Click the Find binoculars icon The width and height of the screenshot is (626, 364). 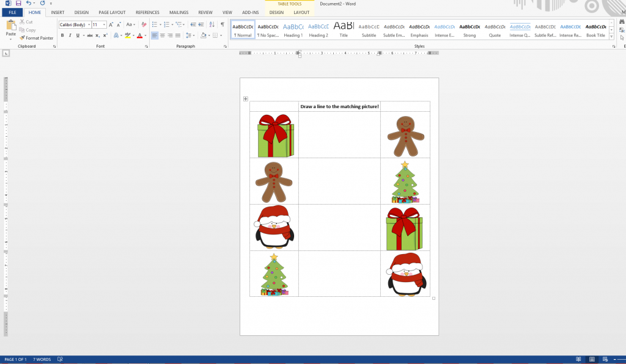coord(622,22)
